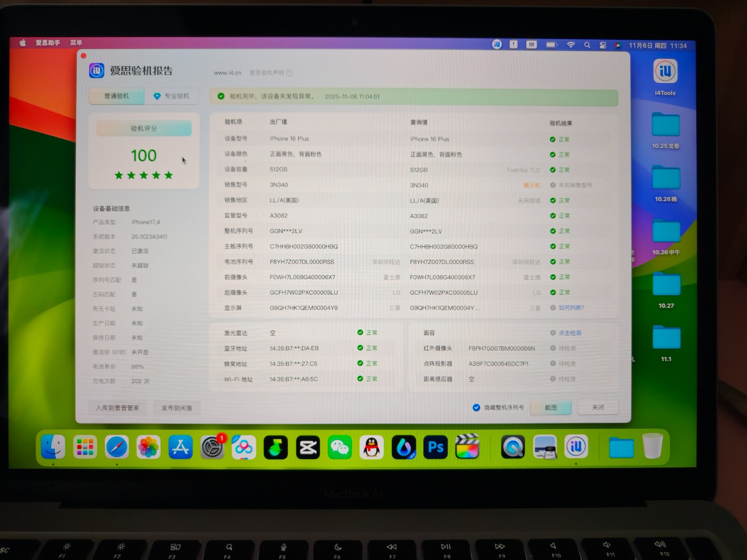The width and height of the screenshot is (747, 560).
Task: Open the Trash in the dock
Action: point(652,446)
